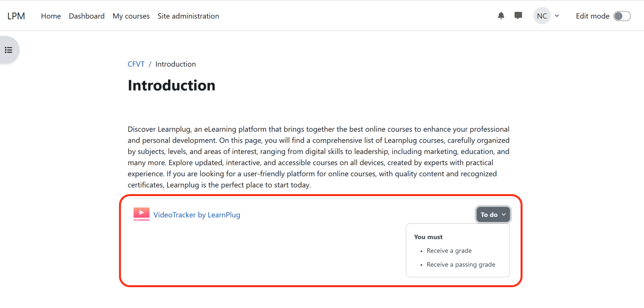Open the messaging drawer icon

(518, 15)
